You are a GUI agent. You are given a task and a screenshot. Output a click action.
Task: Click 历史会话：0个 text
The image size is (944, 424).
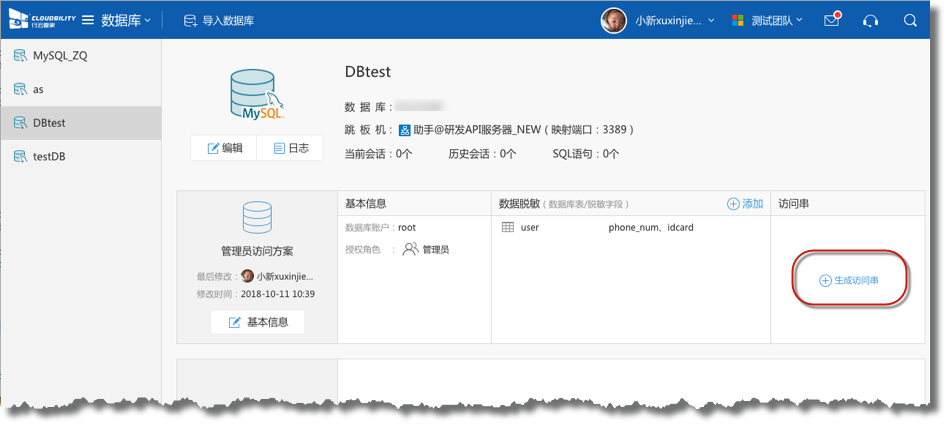click(482, 154)
